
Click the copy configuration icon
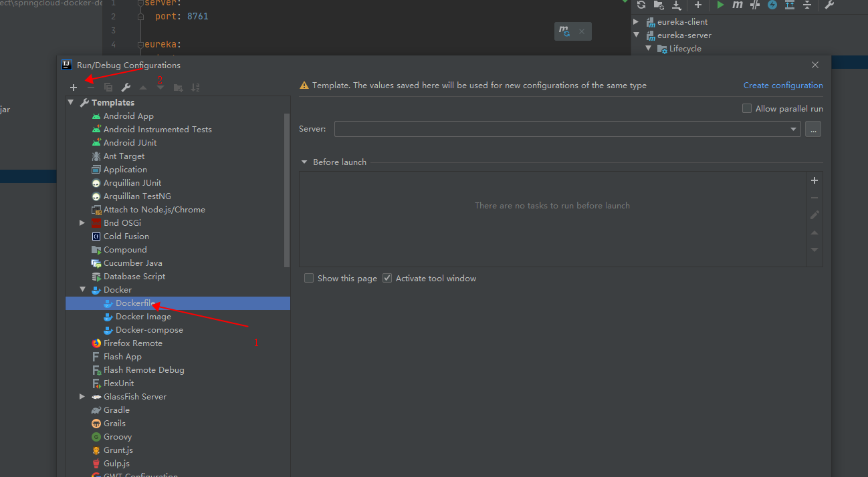108,88
